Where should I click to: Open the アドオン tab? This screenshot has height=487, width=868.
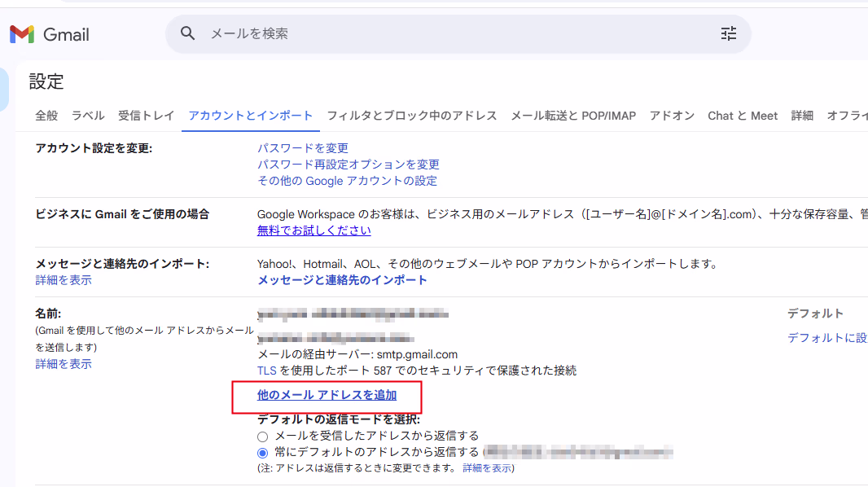point(672,116)
